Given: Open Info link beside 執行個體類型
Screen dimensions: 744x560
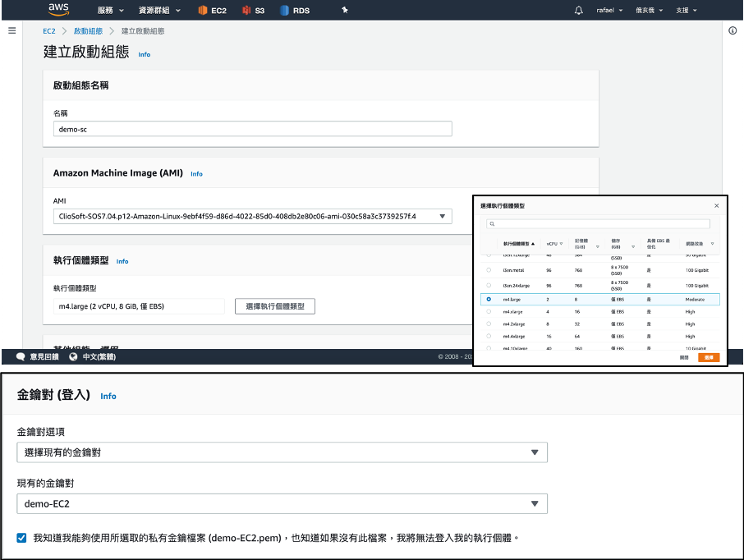Looking at the screenshot, I should (122, 261).
